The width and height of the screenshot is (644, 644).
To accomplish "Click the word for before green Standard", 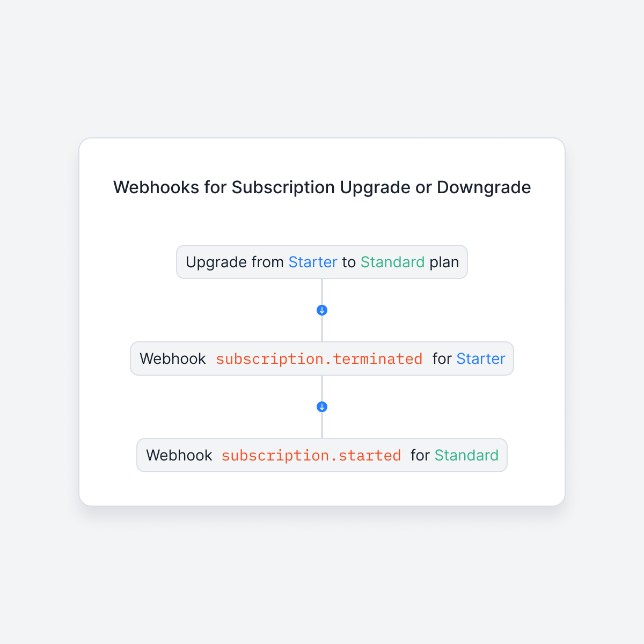I will click(420, 455).
